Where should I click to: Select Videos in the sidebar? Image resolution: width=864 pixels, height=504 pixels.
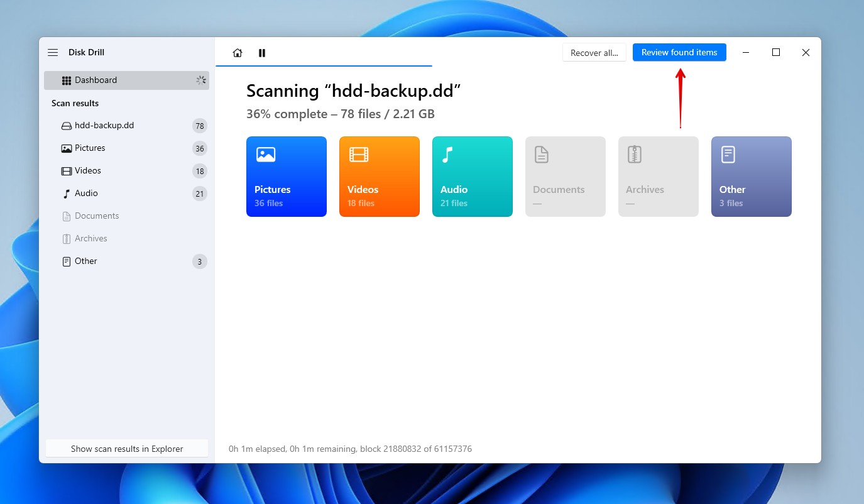pos(88,171)
